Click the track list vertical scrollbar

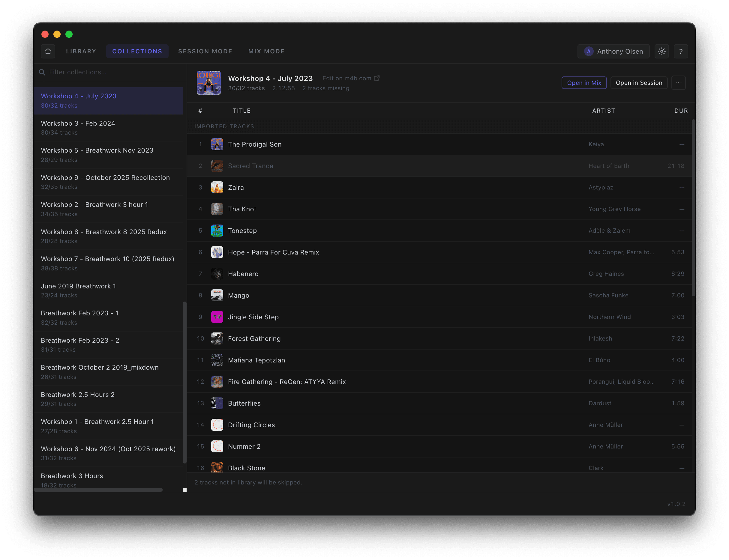tap(693, 208)
